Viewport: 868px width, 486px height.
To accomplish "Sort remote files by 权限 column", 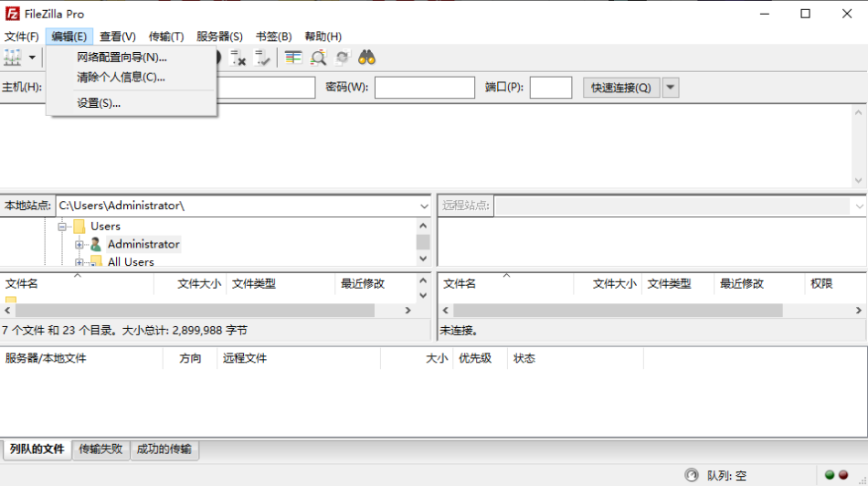I will click(835, 283).
